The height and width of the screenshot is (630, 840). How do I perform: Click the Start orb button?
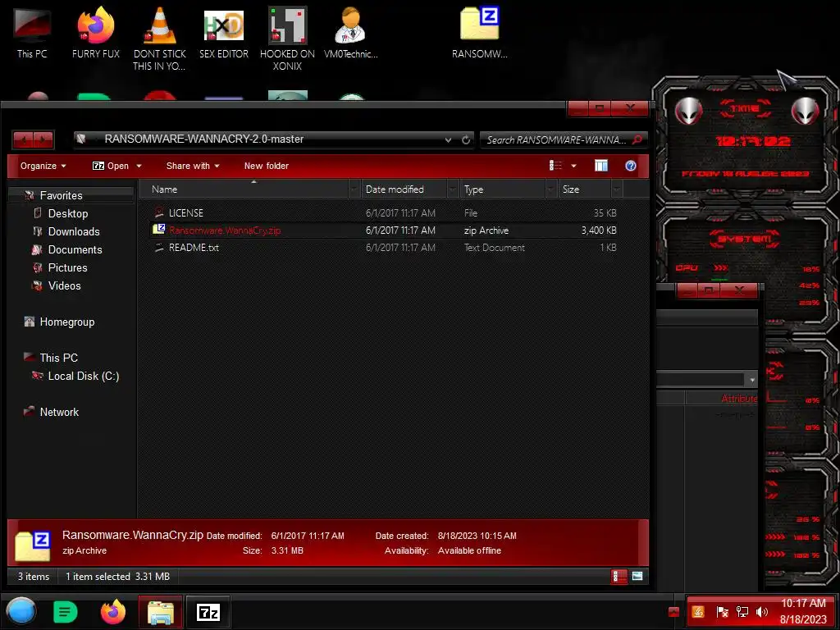click(x=21, y=611)
